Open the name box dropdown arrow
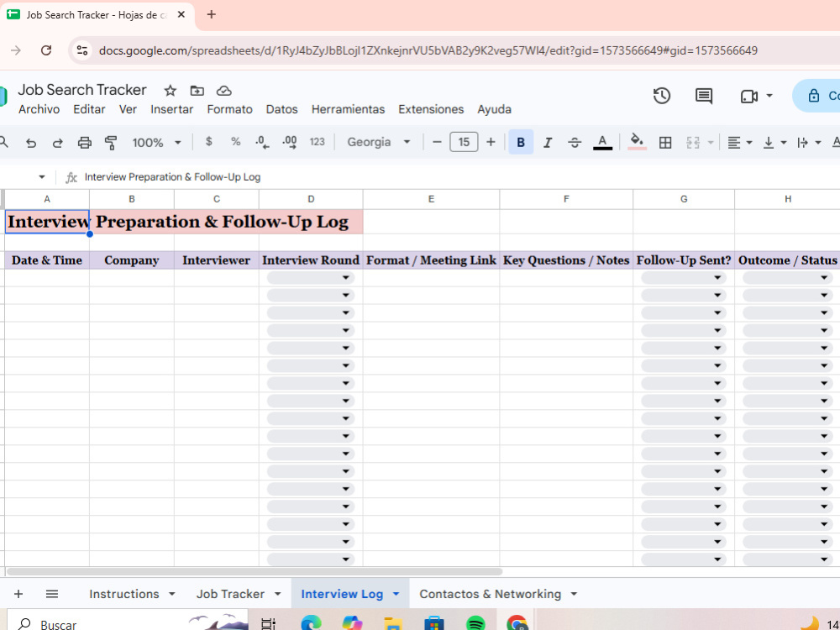The image size is (840, 630). (x=42, y=176)
